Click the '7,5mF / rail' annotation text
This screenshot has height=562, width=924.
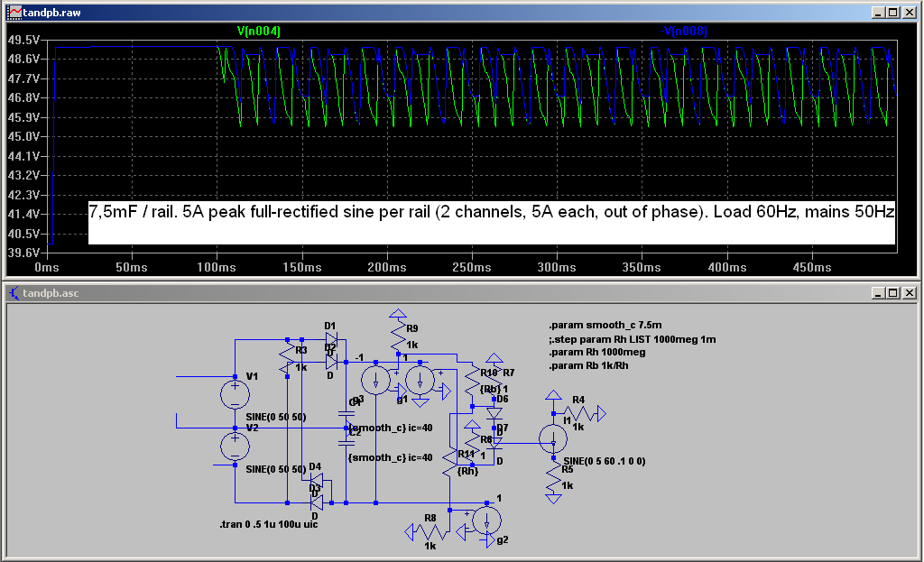point(133,211)
